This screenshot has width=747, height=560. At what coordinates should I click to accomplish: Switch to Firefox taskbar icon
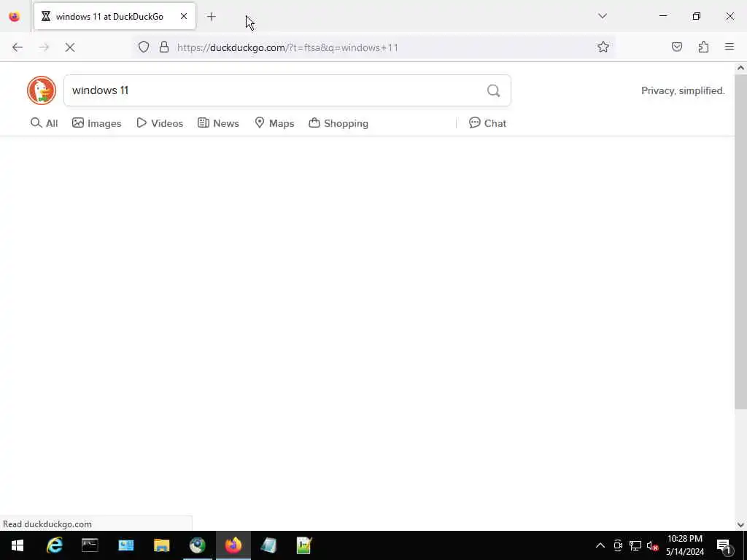[x=233, y=545]
